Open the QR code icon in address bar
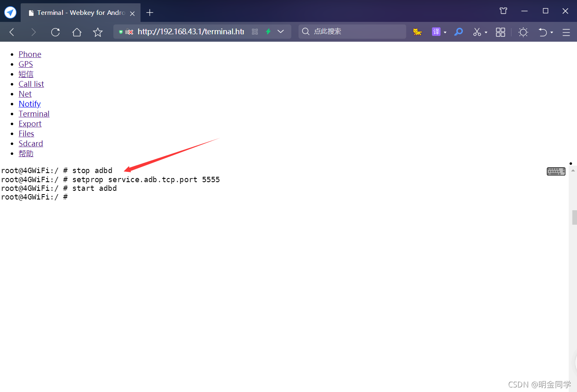The height and width of the screenshot is (392, 577). click(x=255, y=32)
